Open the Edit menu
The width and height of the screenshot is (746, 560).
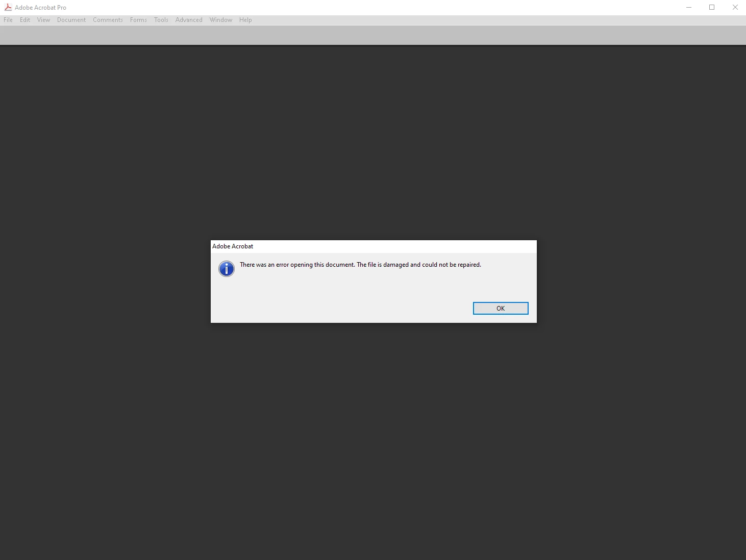point(25,20)
